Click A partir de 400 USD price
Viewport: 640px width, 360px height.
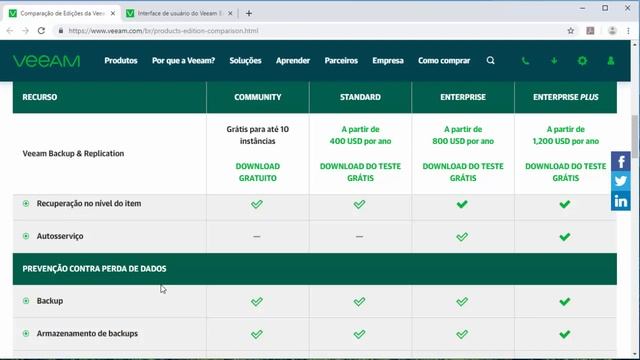pyautogui.click(x=360, y=135)
